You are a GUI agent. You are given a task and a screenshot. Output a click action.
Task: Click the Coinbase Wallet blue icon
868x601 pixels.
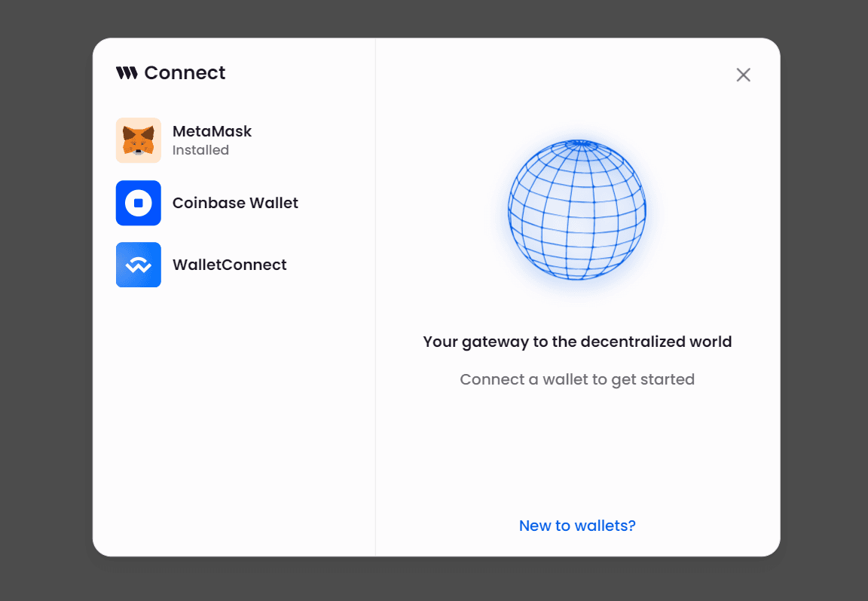[139, 203]
